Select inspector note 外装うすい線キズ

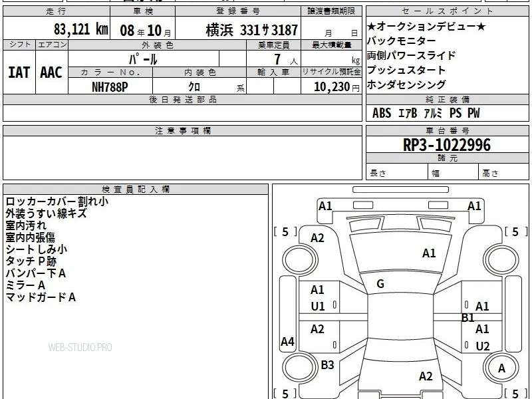tap(46, 213)
